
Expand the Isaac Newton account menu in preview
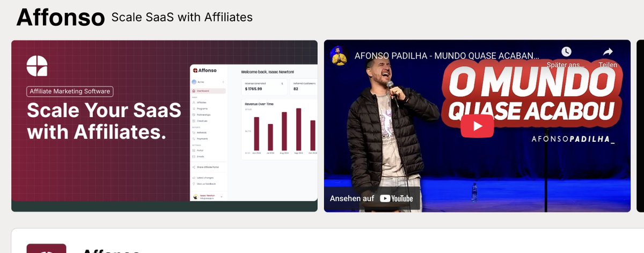tap(208, 197)
